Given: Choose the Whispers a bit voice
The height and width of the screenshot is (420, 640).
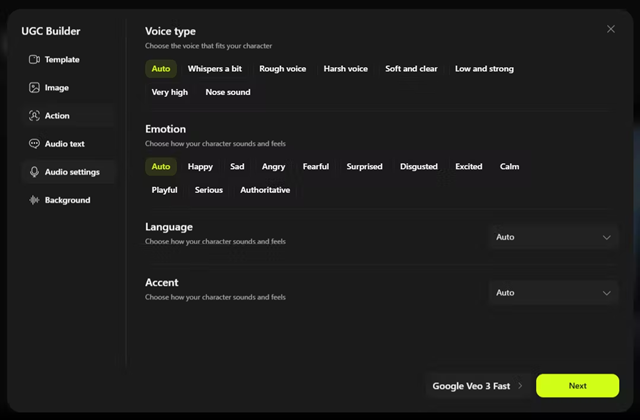Looking at the screenshot, I should point(215,69).
